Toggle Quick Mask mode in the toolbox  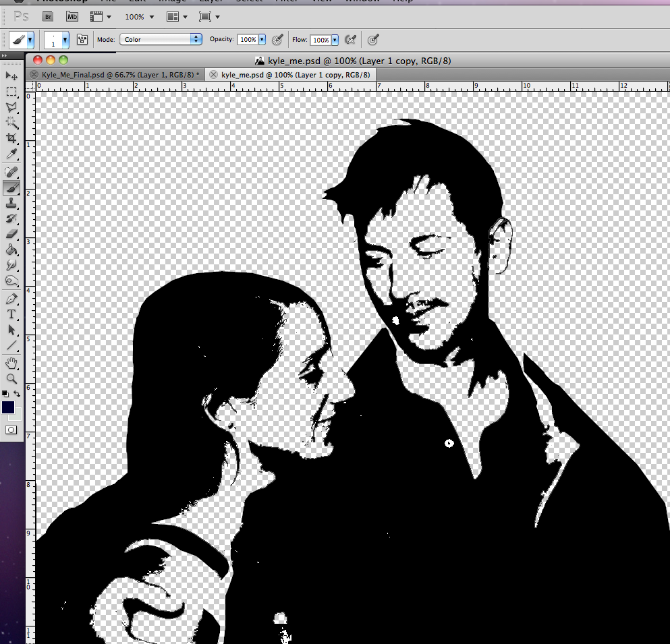click(11, 430)
